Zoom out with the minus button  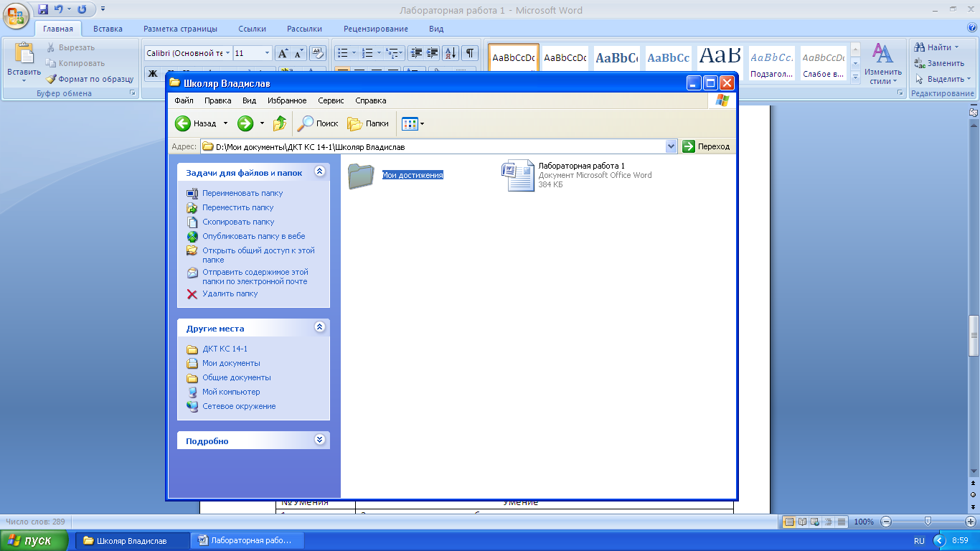click(886, 522)
